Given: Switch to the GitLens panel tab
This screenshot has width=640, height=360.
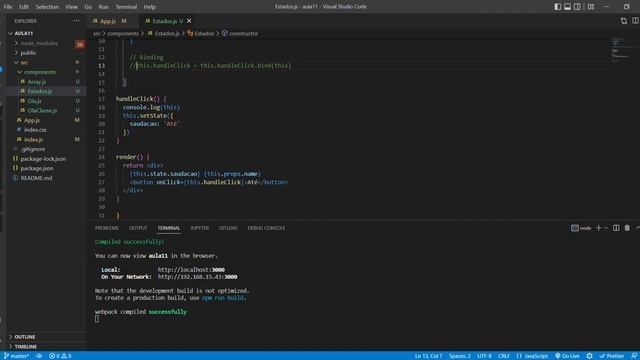Looking at the screenshot, I should [x=228, y=228].
